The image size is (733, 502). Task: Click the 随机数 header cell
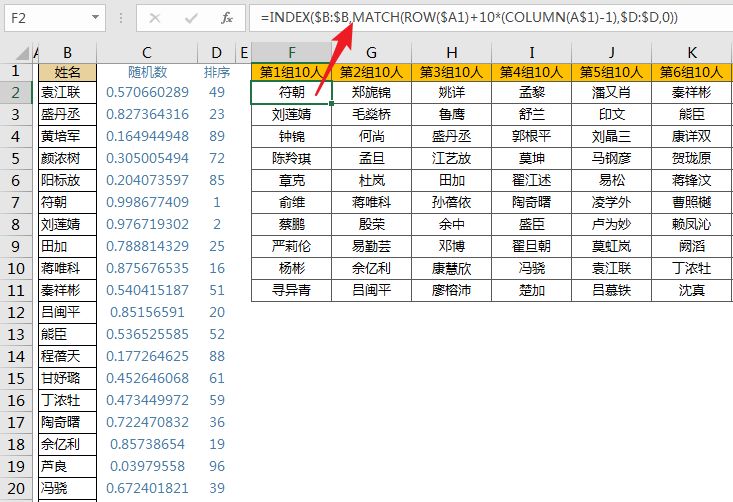(147, 72)
